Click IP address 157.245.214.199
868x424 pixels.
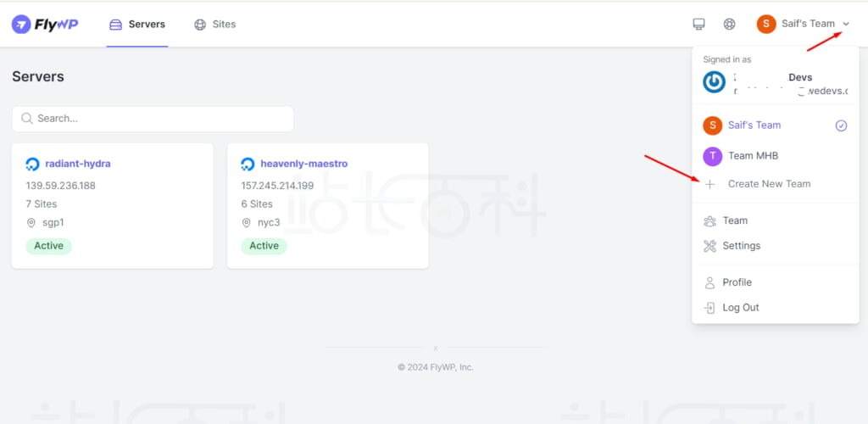(277, 186)
